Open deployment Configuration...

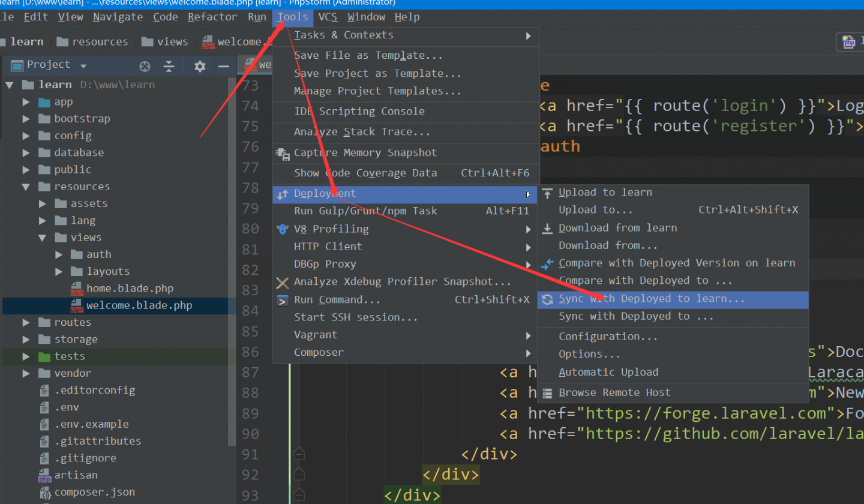point(673,337)
